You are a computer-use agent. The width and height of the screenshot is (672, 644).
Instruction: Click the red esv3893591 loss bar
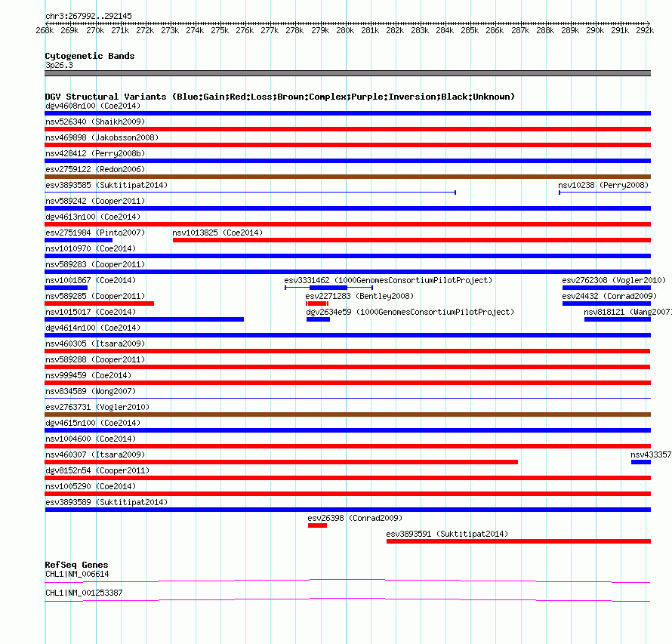click(519, 541)
